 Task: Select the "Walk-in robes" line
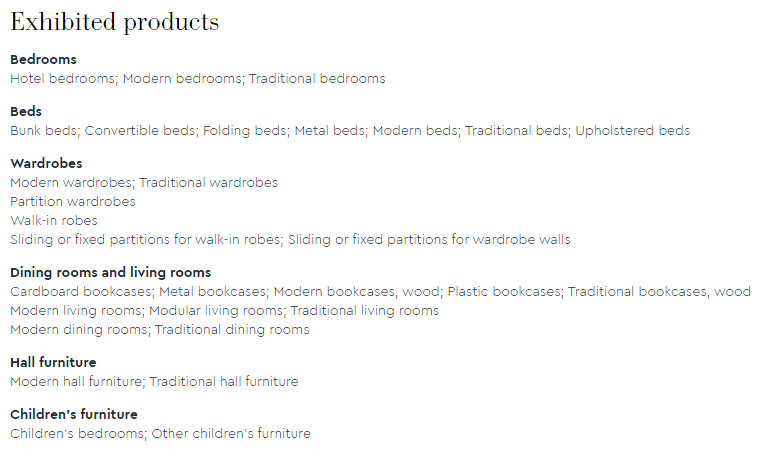(54, 220)
